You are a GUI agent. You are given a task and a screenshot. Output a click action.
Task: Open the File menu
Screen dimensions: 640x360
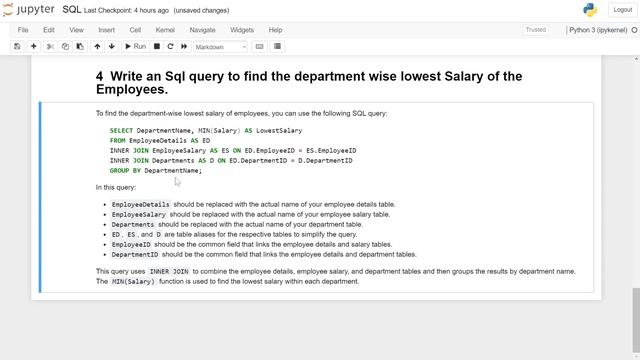tap(23, 30)
